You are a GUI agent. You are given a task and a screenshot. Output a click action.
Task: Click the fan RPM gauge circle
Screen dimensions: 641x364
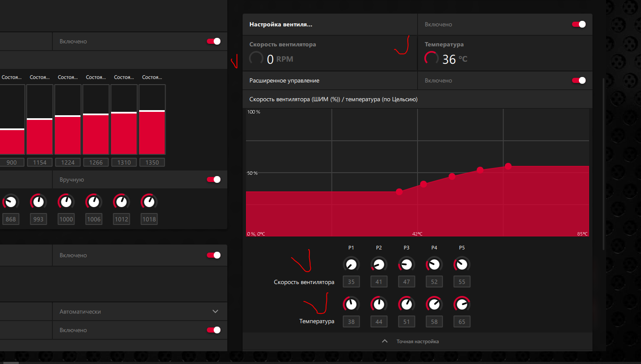pyautogui.click(x=256, y=58)
